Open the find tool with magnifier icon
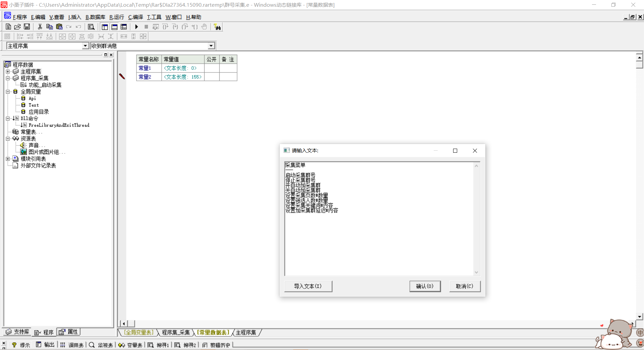This screenshot has width=644, height=350. 91,27
